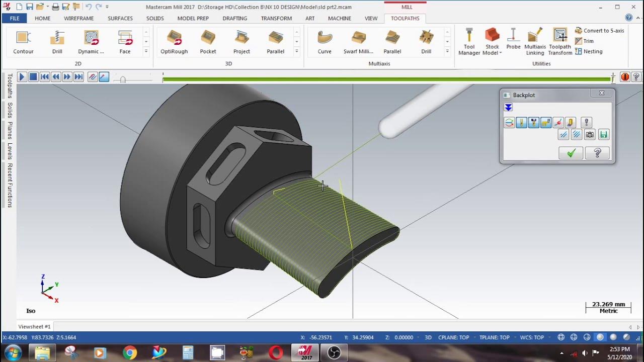Save tool geometry with camera icon

(590, 134)
